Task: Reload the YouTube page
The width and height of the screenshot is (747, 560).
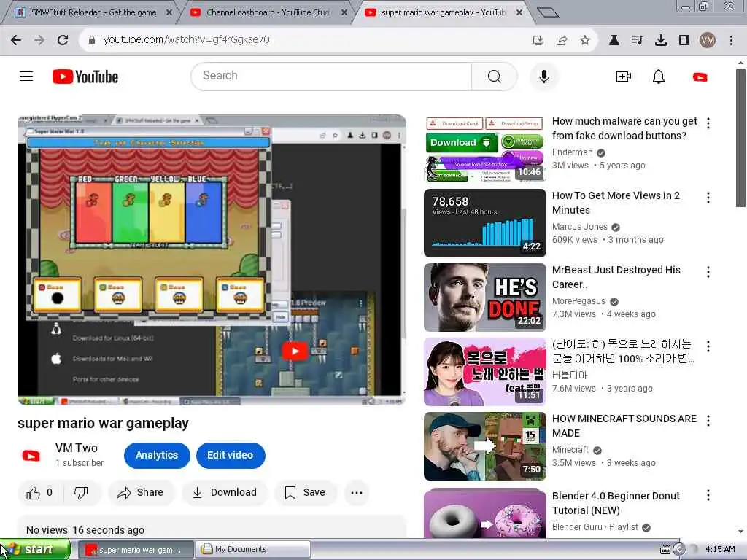Action: [x=63, y=40]
